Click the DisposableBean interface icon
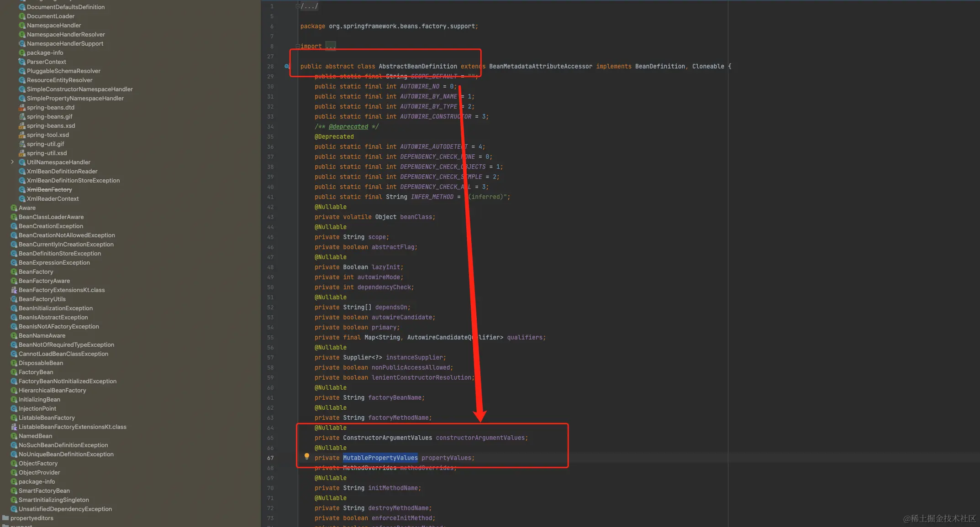 tap(14, 363)
